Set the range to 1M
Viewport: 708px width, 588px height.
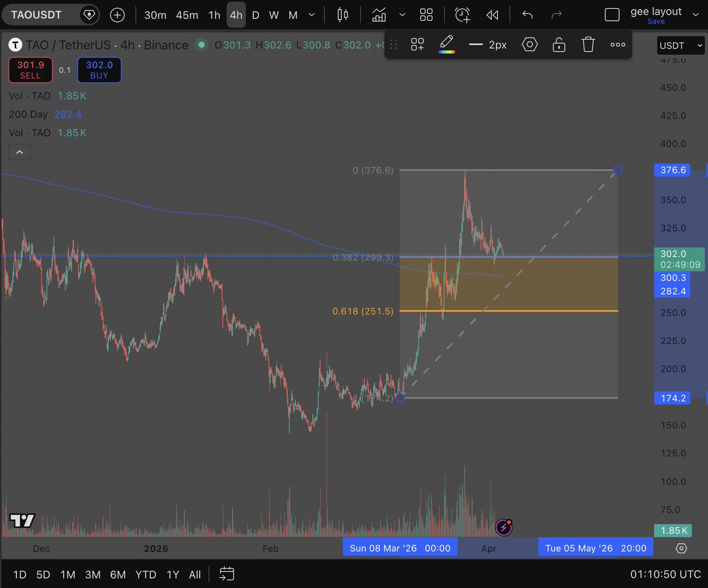click(x=67, y=574)
